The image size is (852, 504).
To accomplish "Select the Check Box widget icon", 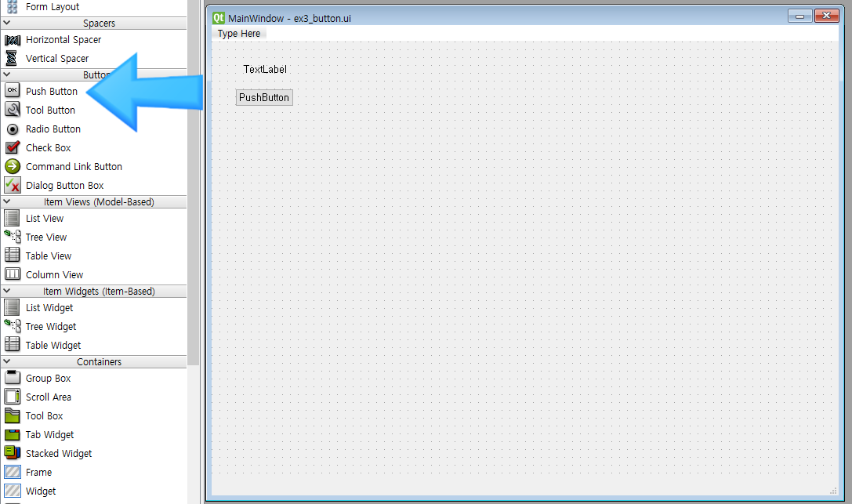I will click(12, 147).
